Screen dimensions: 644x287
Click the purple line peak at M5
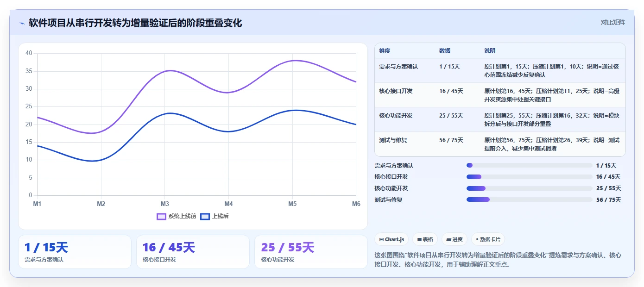click(292, 60)
